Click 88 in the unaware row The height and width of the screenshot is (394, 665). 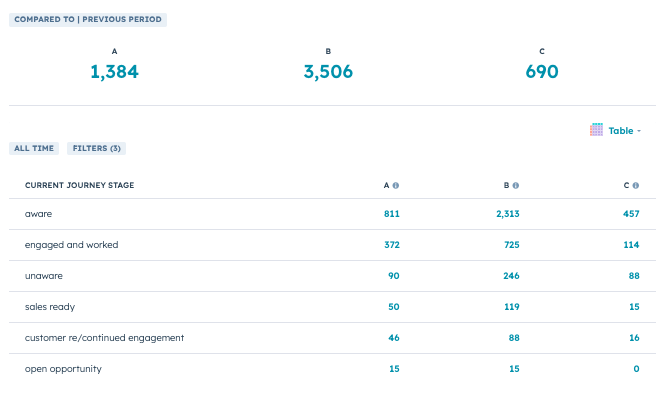click(634, 276)
